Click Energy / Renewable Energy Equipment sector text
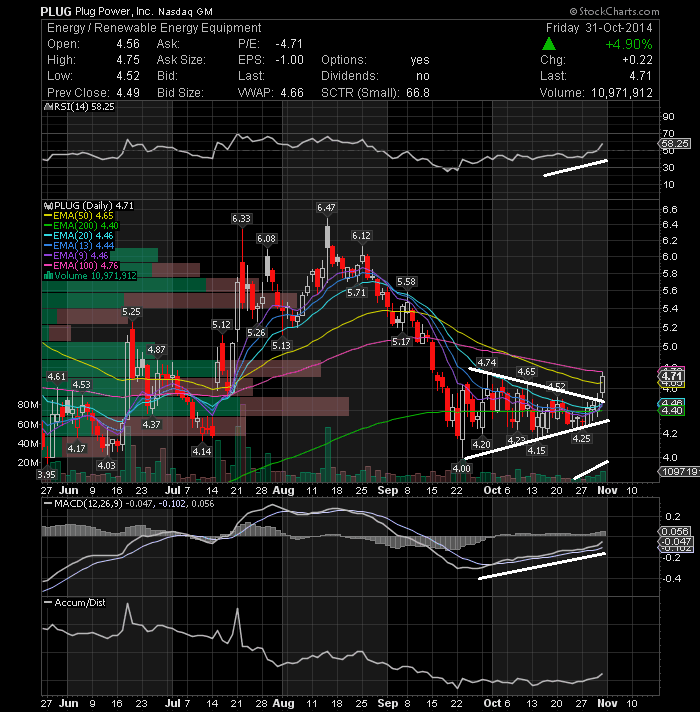Image resolution: width=700 pixels, height=712 pixels. pos(154,28)
